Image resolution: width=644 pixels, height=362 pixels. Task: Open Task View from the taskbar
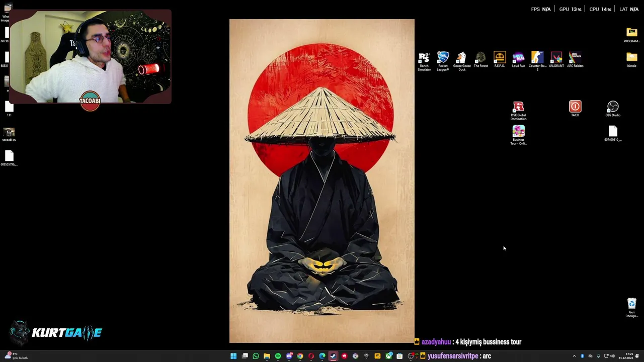[x=245, y=356]
